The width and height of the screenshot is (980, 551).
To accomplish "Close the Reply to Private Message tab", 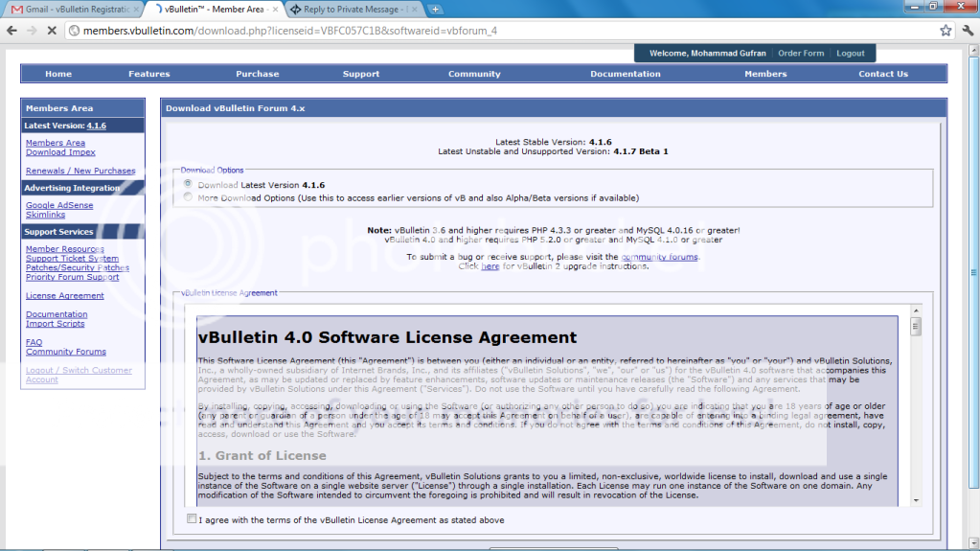I will [x=414, y=10].
